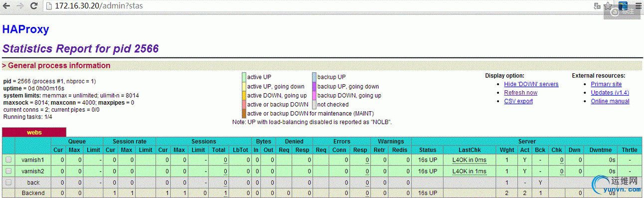Check the back server checkbox
644x198 pixels.
click(8, 182)
